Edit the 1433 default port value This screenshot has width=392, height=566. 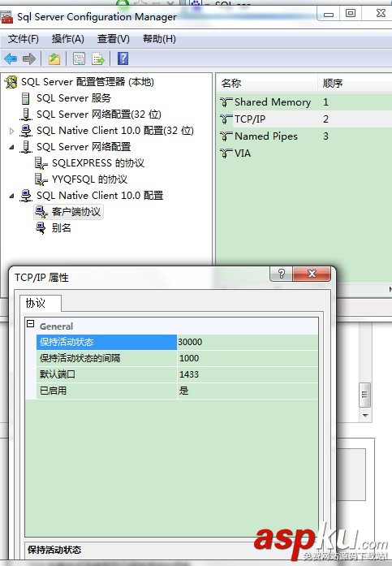pos(248,374)
